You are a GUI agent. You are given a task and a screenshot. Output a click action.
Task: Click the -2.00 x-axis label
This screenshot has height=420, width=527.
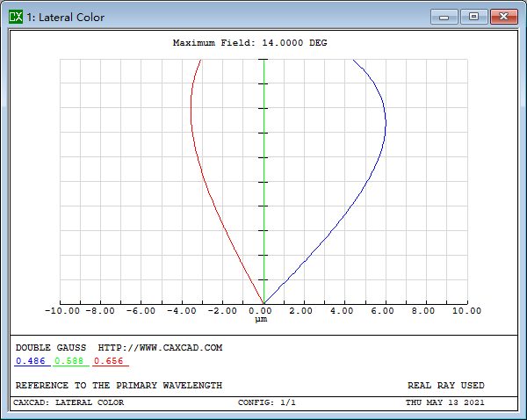[x=222, y=311]
